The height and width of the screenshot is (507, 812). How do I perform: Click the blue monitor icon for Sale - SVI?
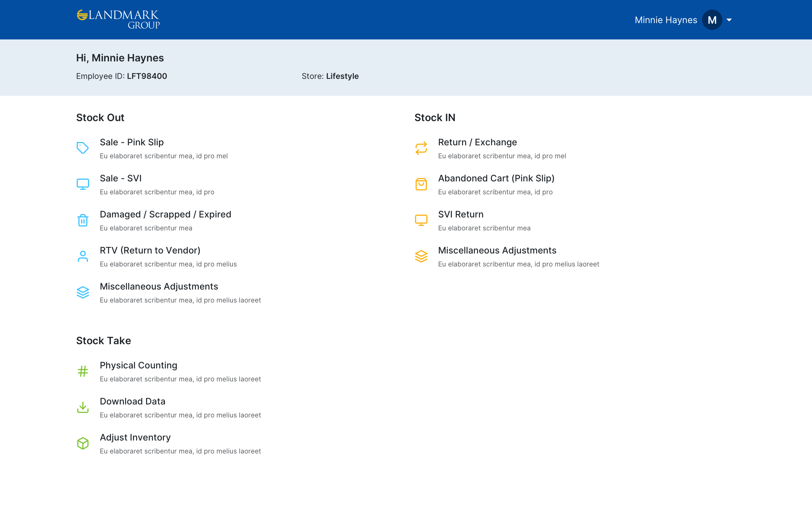[83, 184]
